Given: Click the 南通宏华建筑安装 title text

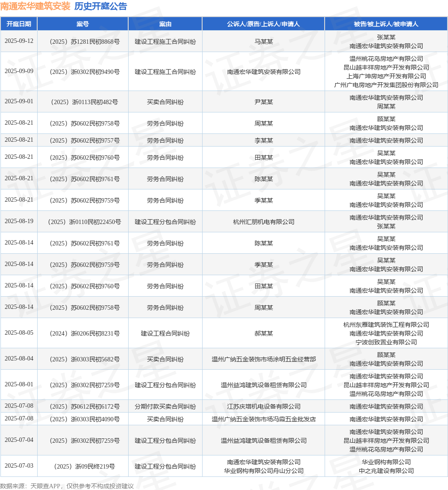Looking at the screenshot, I should click(35, 6).
